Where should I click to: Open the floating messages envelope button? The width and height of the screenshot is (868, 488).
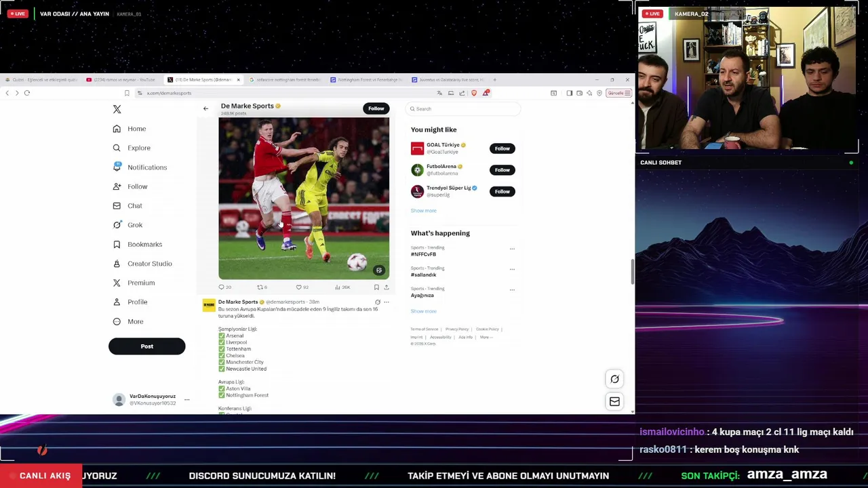point(614,401)
